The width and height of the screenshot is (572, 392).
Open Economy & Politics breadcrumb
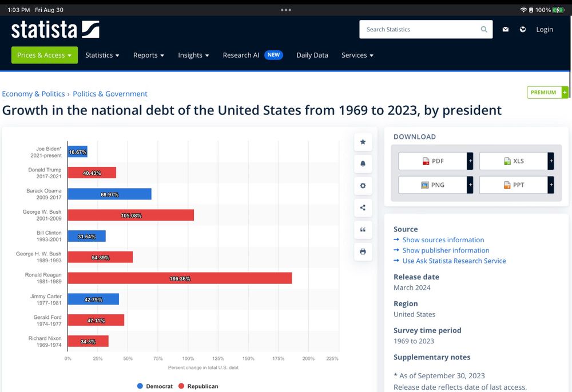tap(33, 94)
